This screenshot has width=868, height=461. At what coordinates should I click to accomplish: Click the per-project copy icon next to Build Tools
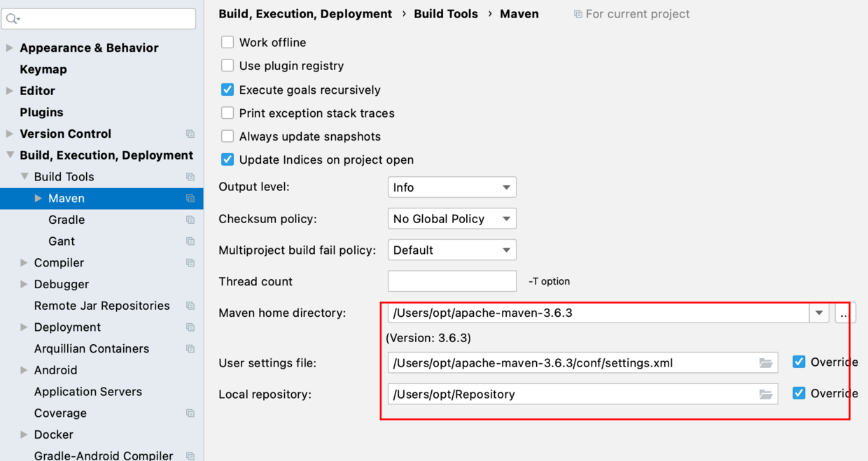(190, 177)
